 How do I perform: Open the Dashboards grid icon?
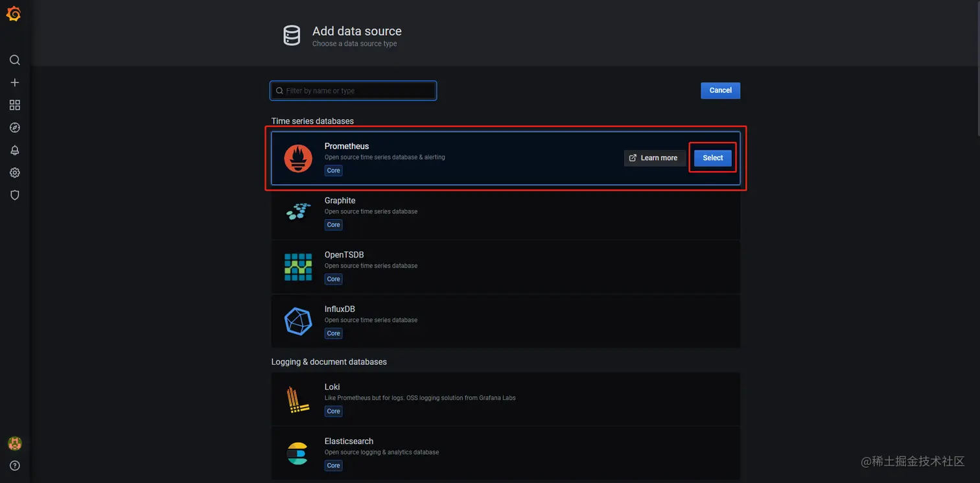pos(15,105)
